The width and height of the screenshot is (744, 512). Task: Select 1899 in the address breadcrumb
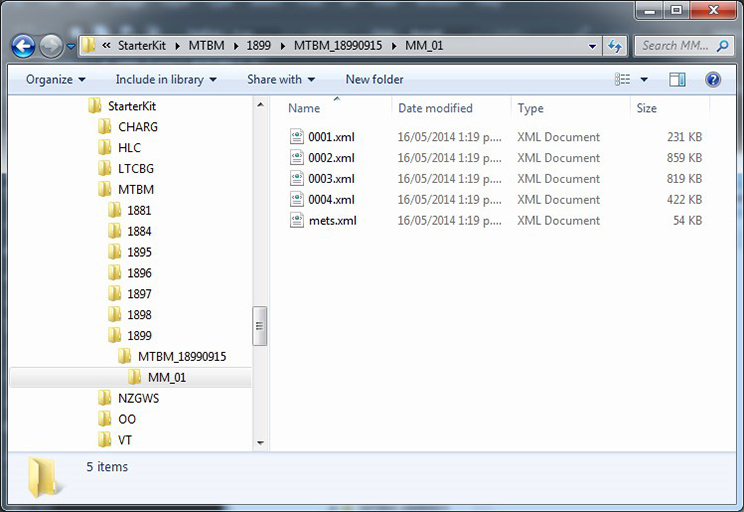click(258, 46)
